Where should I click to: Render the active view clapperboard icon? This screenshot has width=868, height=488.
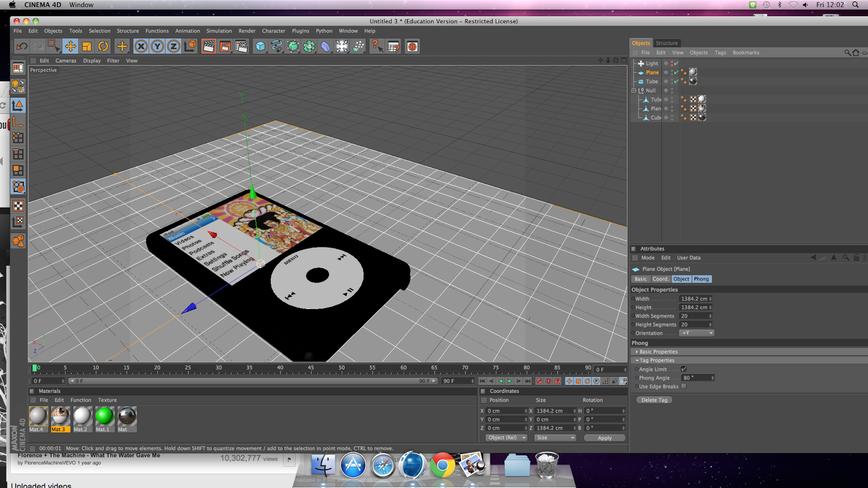[x=209, y=47]
